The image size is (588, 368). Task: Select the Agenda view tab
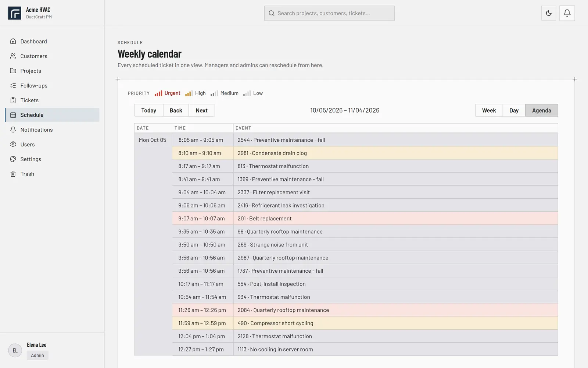(542, 110)
